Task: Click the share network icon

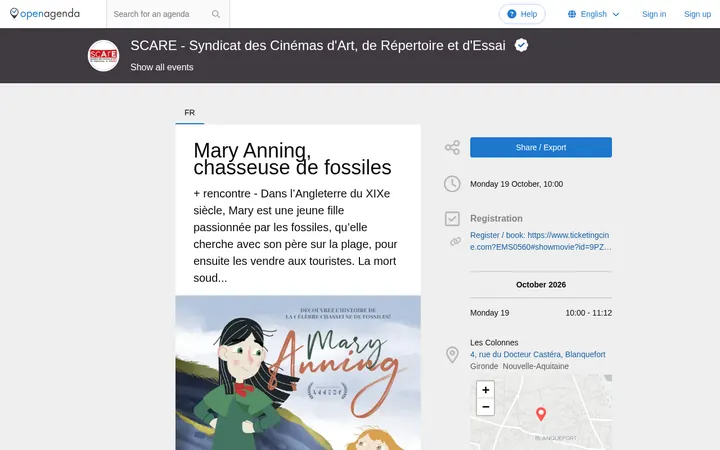Action: click(452, 147)
